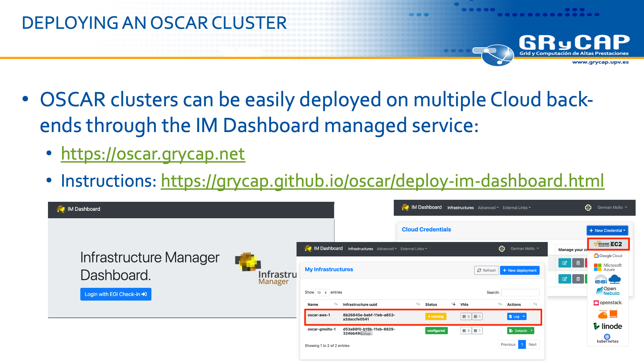Click the My Infrastructures heading

329,269
